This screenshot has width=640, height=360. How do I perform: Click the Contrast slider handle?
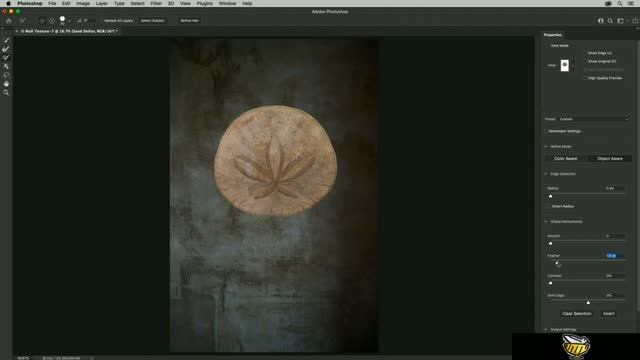(550, 283)
